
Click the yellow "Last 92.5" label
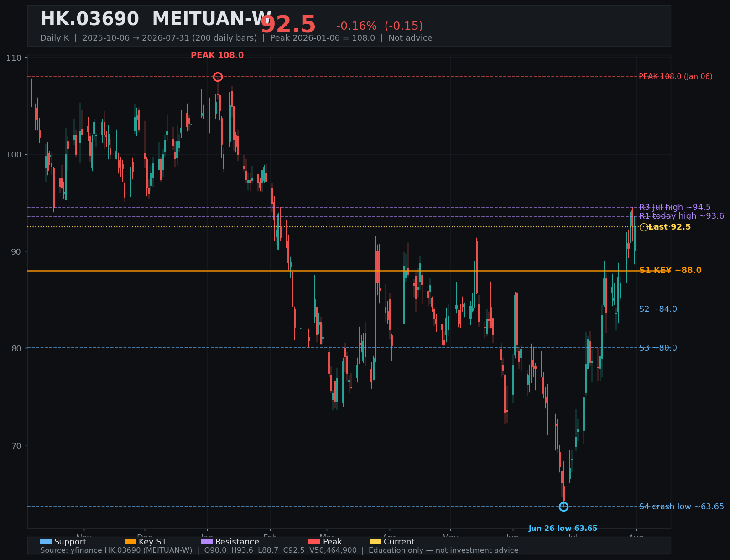point(669,227)
